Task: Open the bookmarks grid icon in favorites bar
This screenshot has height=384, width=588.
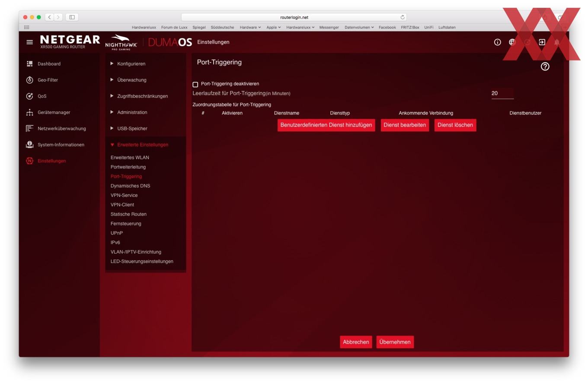Action: pyautogui.click(x=26, y=27)
